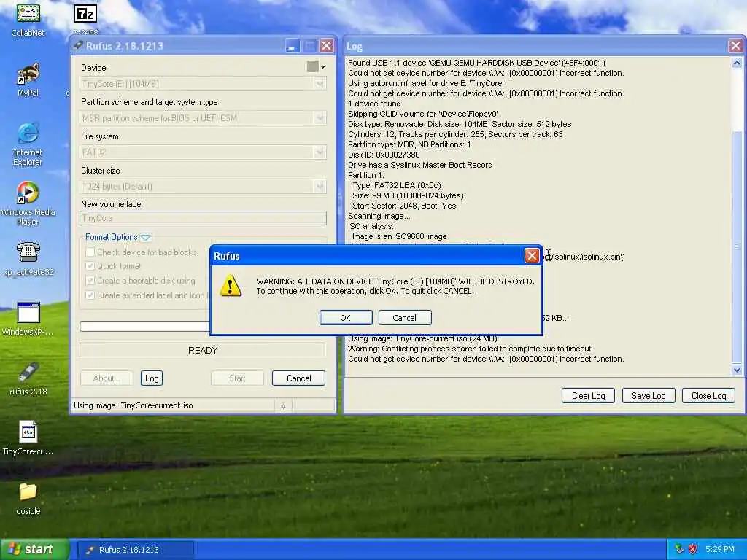Click Log scrollbar up arrow
The height and width of the screenshot is (560, 747).
coord(737,63)
